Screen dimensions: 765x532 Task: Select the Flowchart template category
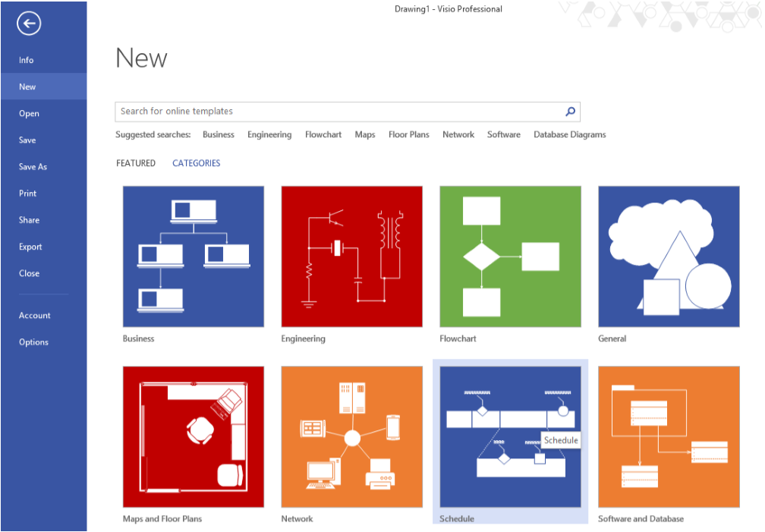click(x=510, y=257)
